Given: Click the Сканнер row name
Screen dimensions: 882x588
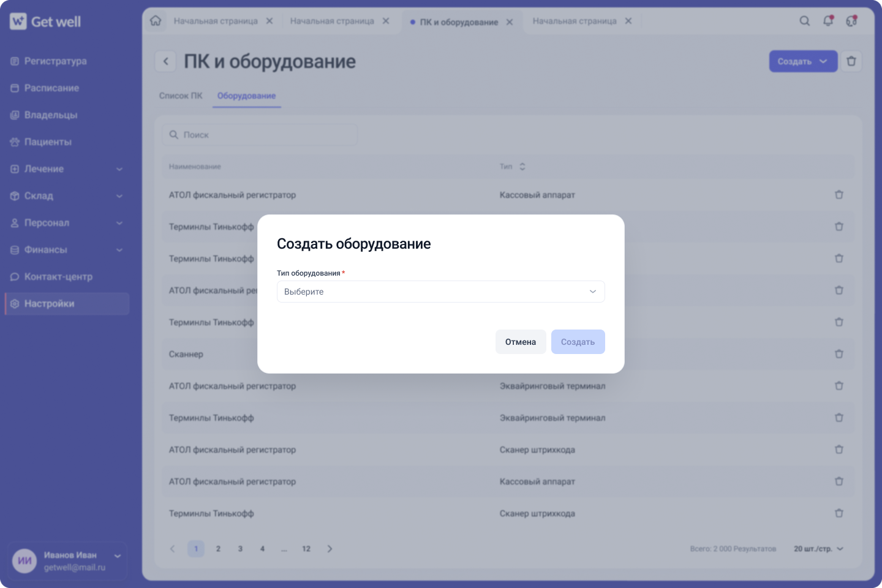Looking at the screenshot, I should click(x=186, y=354).
